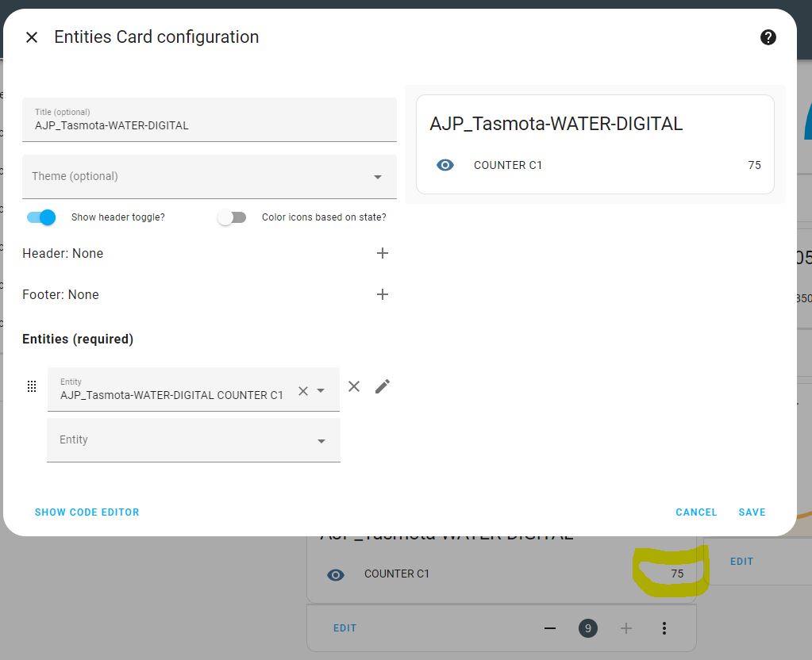812x660 pixels.
Task: Save the card configuration
Action: coord(752,512)
